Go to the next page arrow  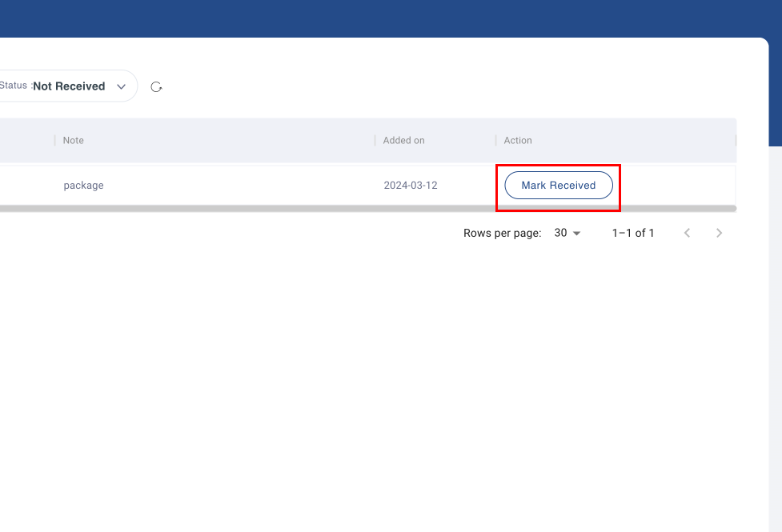click(x=719, y=233)
